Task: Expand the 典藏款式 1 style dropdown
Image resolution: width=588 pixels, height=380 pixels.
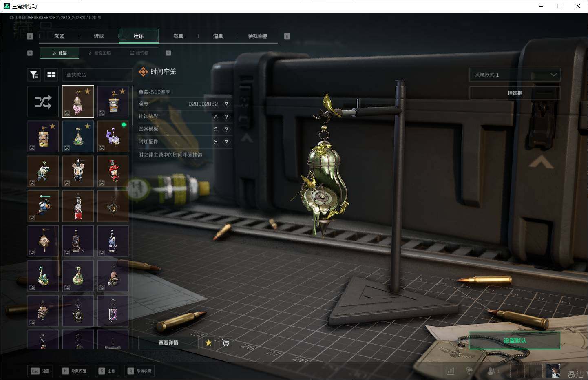Action: [x=515, y=75]
